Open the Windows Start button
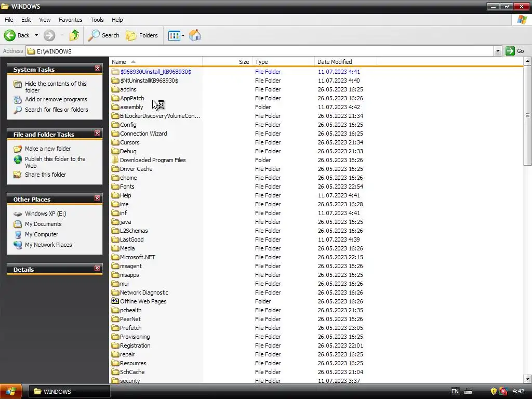The image size is (532, 399). (11, 392)
